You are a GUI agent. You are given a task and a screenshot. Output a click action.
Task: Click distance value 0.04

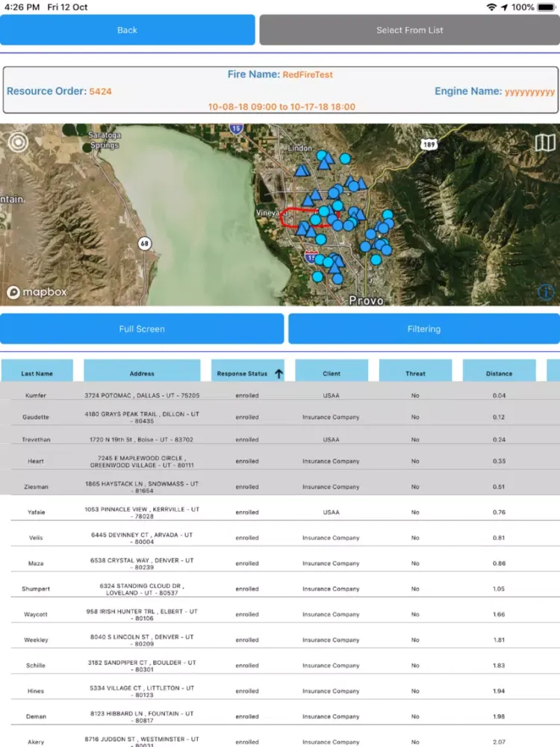coord(499,395)
